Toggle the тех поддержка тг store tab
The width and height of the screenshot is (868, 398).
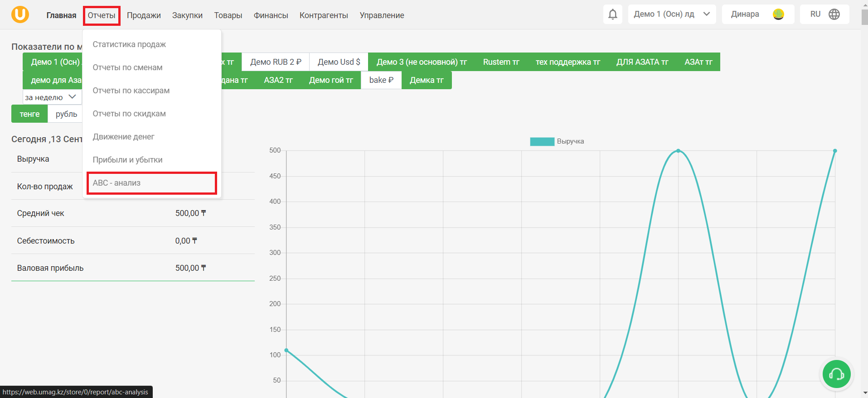click(x=567, y=62)
